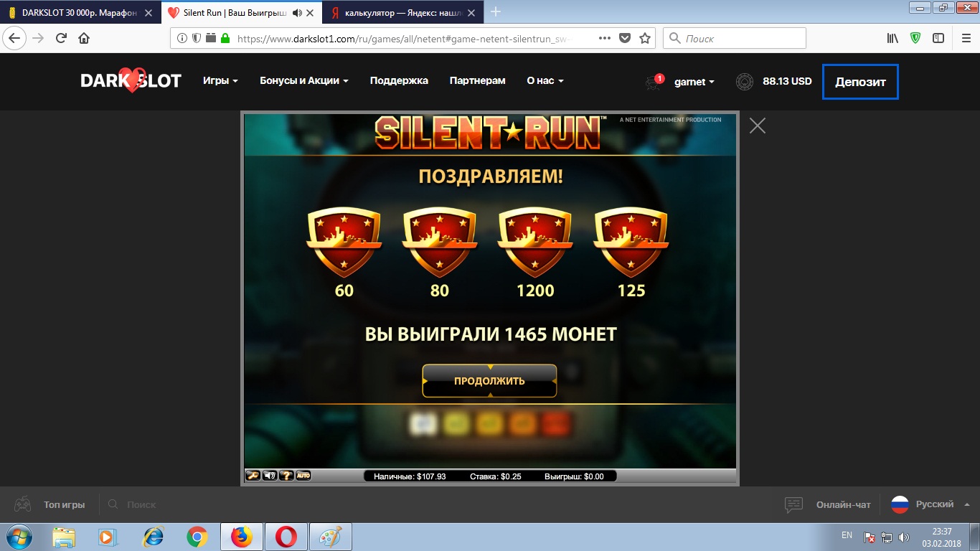Screen dimensions: 980x551
Task: Click the Наличные: $107.93 cash display
Action: click(410, 476)
